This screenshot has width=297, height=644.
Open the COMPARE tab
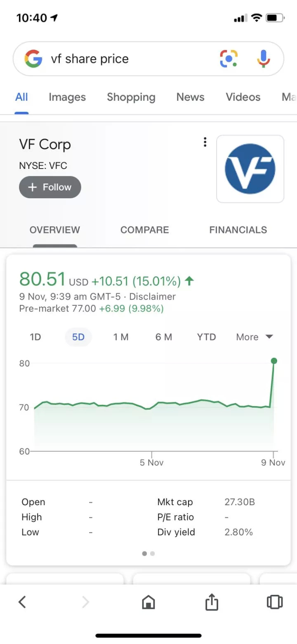click(144, 230)
